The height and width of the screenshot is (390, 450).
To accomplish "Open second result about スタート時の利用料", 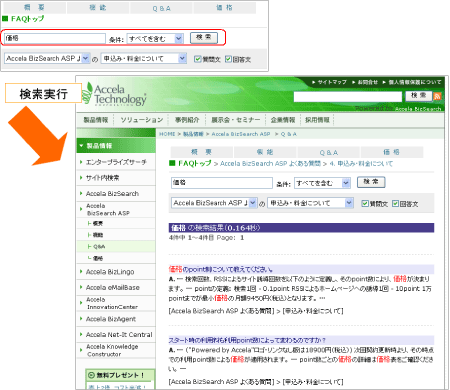I will click(x=247, y=340).
